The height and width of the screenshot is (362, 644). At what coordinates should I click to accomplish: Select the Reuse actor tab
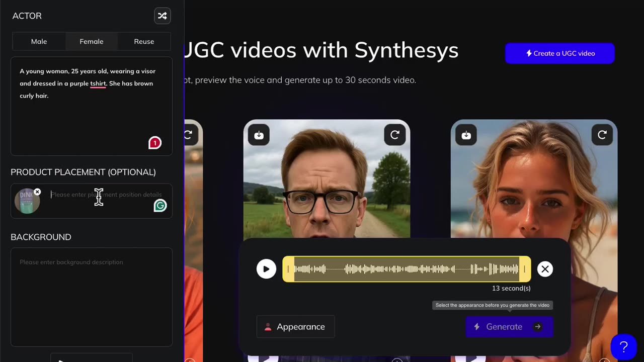[144, 42]
